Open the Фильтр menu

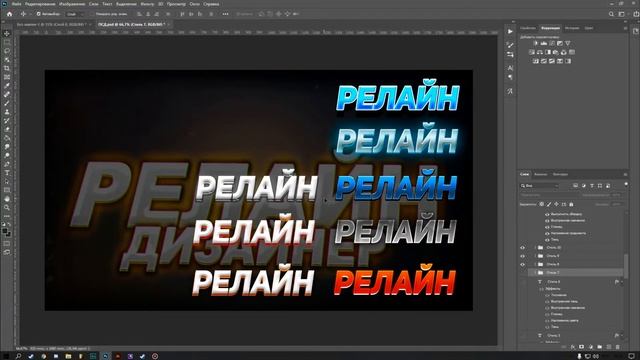[147, 4]
